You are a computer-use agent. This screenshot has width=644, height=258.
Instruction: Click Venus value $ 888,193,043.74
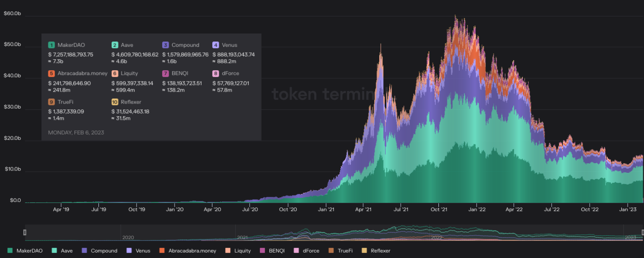click(233, 54)
